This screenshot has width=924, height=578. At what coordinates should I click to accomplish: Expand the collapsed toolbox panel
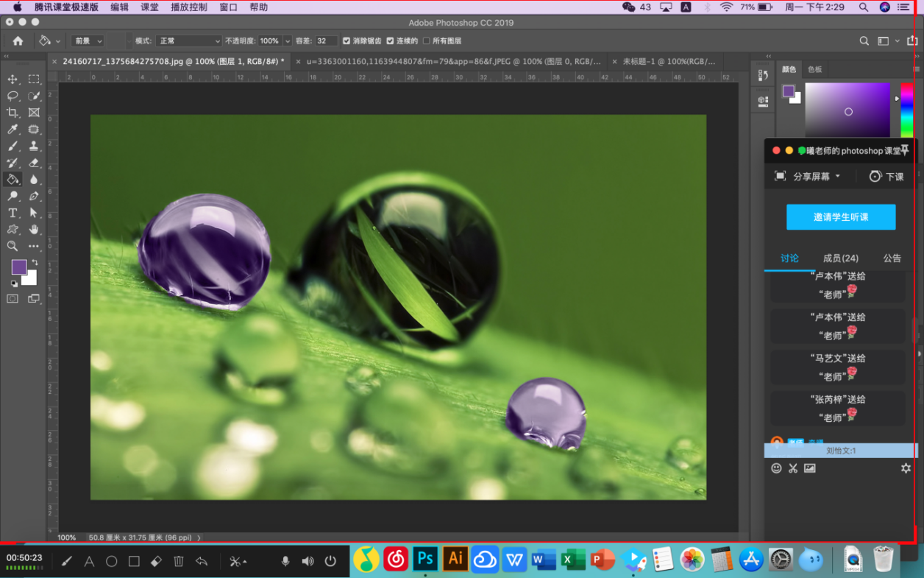7,56
